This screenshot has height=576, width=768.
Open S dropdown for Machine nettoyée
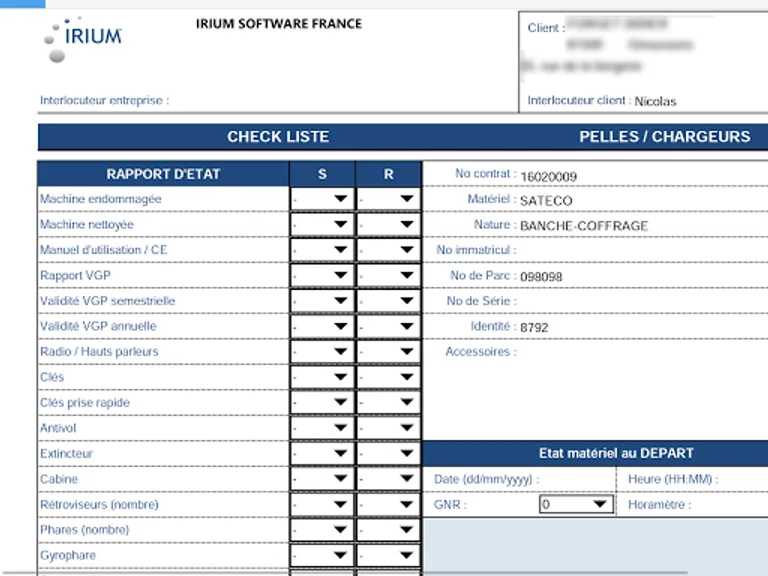pyautogui.click(x=322, y=224)
